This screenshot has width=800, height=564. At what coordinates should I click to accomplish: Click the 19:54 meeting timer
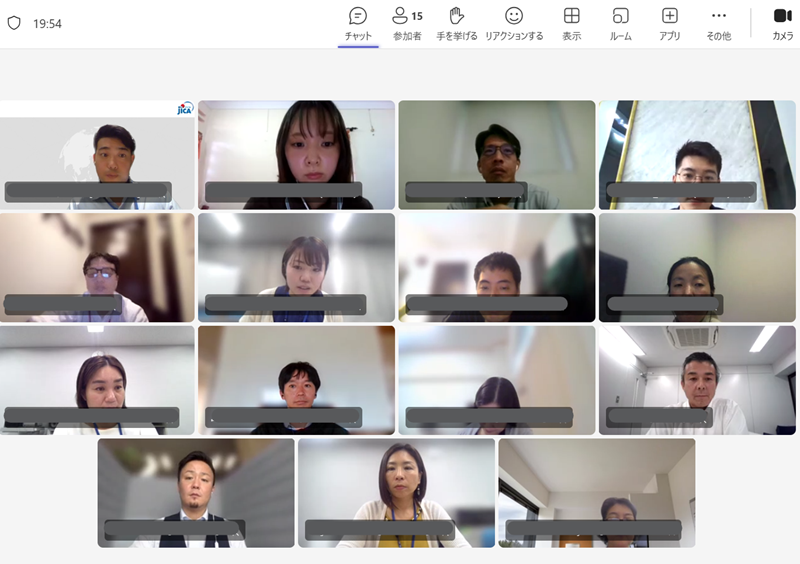(x=47, y=23)
